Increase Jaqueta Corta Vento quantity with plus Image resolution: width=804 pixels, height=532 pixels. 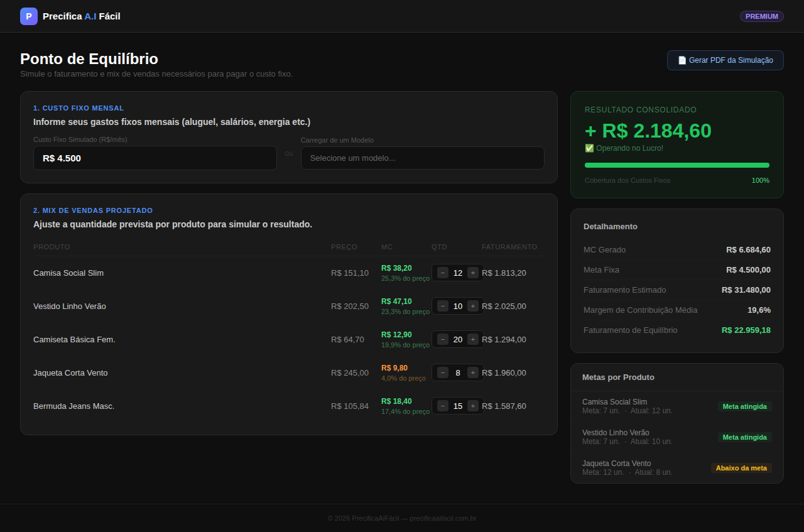[x=473, y=372]
